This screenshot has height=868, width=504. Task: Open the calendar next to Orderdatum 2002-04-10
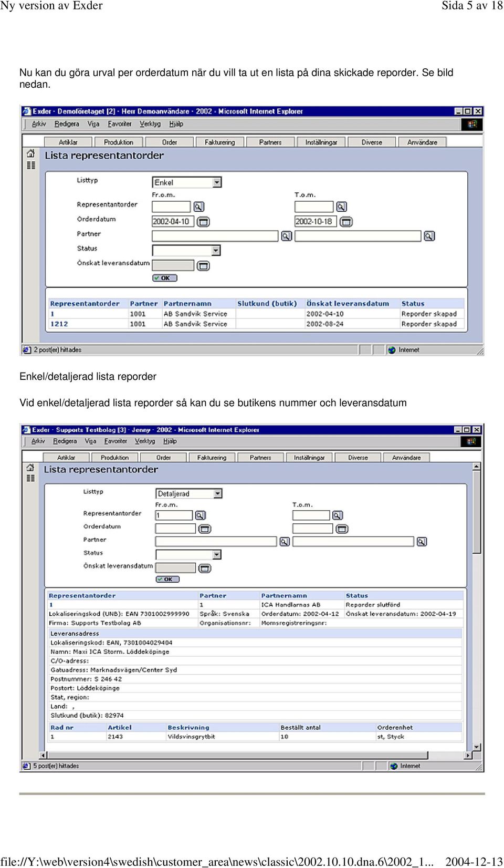[203, 222]
